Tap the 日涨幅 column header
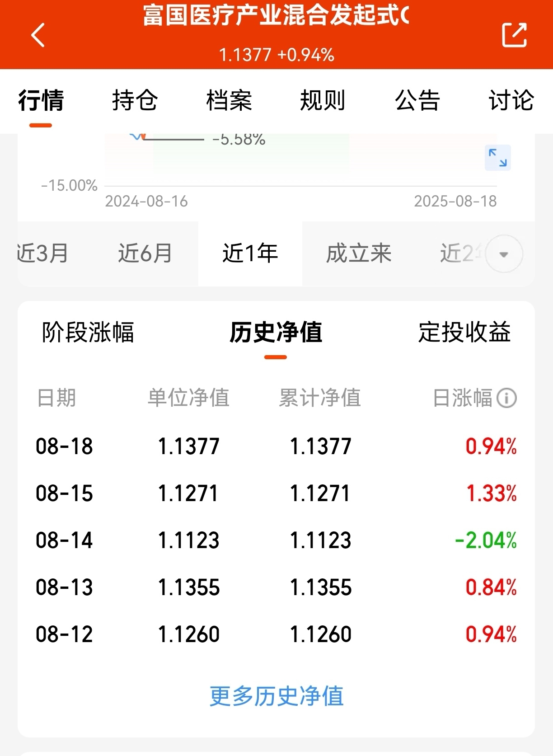The image size is (553, 756). pos(462,398)
